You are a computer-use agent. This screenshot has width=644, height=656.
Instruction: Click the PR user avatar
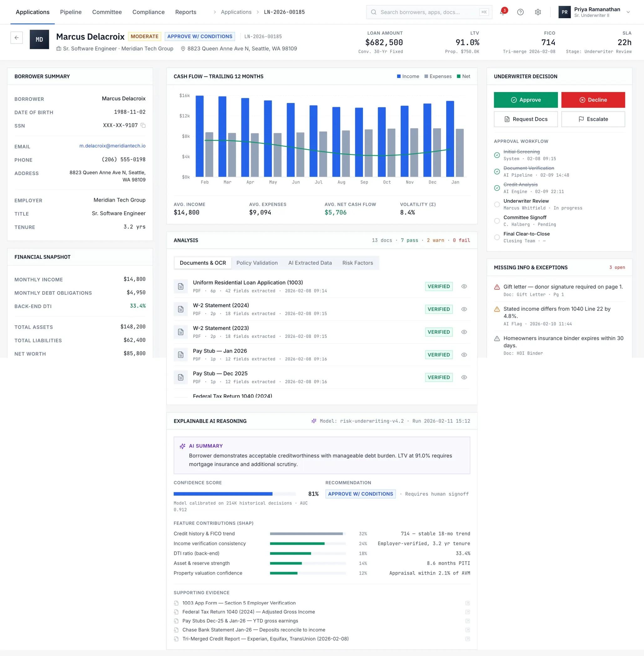tap(565, 12)
